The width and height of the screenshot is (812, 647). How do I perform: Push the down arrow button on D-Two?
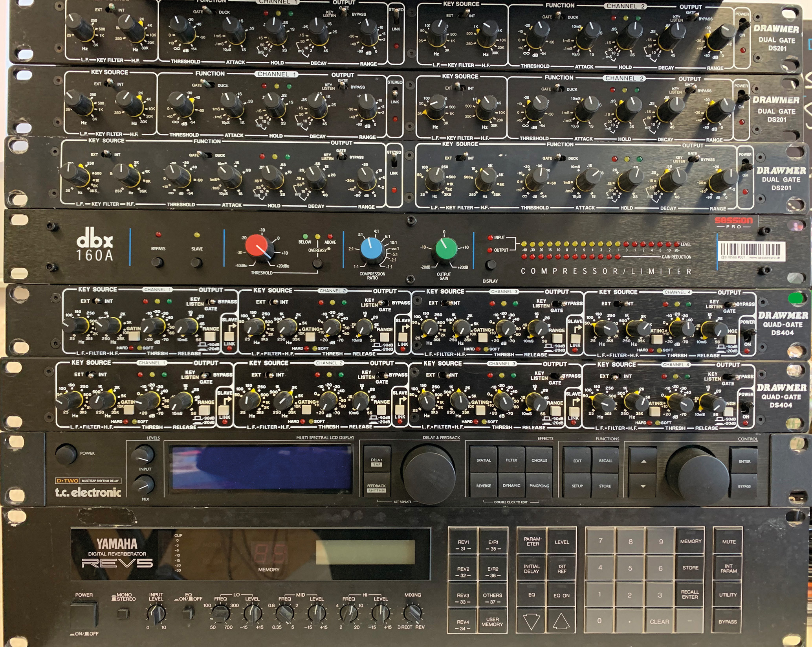[x=643, y=486]
